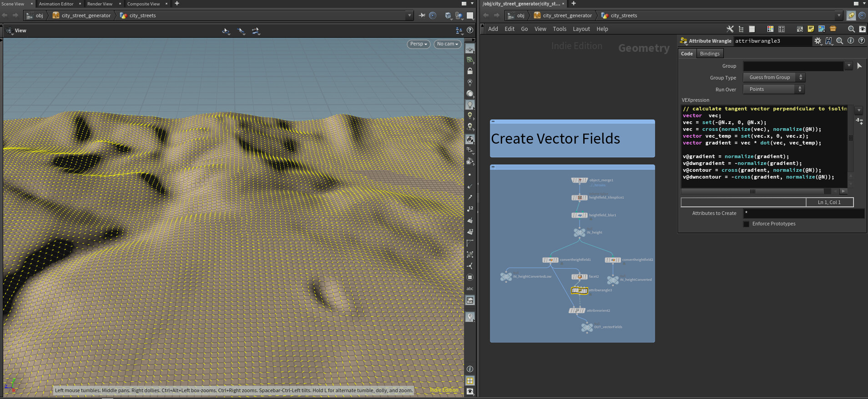The width and height of the screenshot is (868, 399).
Task: Open the Help menu in network editor
Action: click(x=602, y=29)
